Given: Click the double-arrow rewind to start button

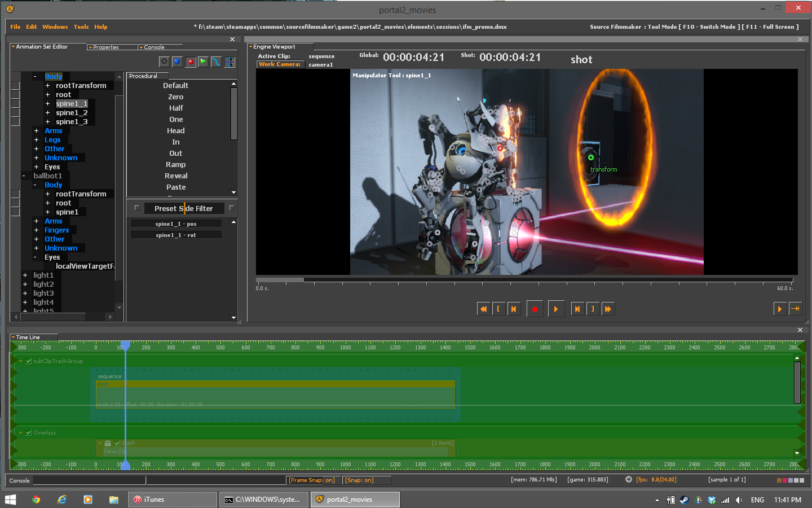Looking at the screenshot, I should pos(483,309).
